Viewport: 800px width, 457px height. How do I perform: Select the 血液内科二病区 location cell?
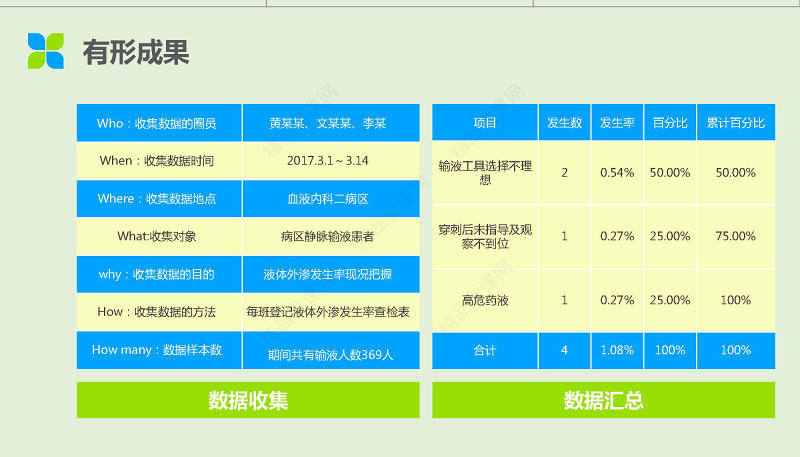coord(330,198)
